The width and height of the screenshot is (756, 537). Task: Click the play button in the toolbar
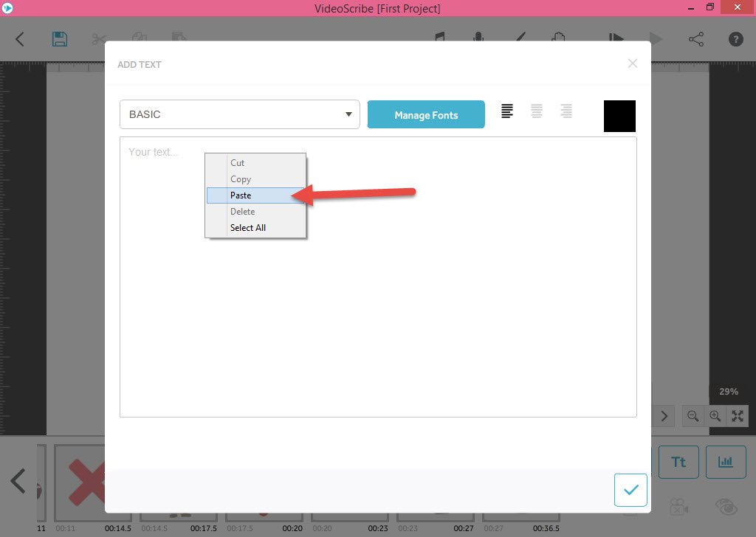(x=656, y=39)
